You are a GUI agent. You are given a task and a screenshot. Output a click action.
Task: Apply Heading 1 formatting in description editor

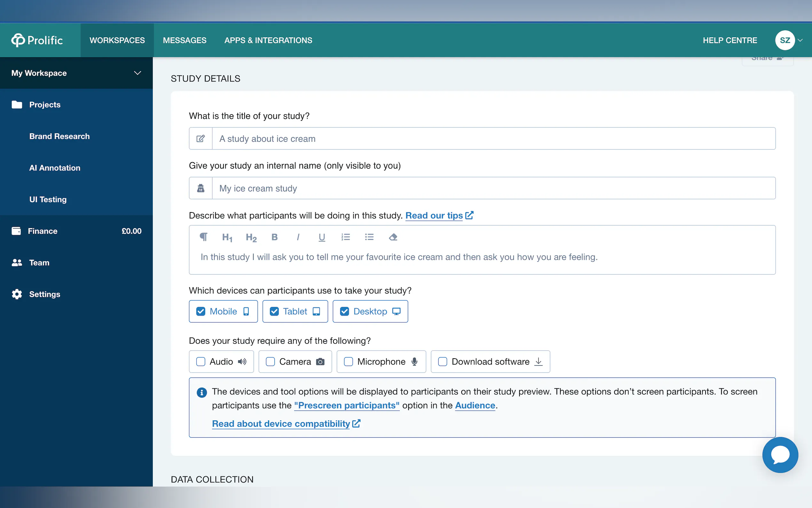pos(227,238)
